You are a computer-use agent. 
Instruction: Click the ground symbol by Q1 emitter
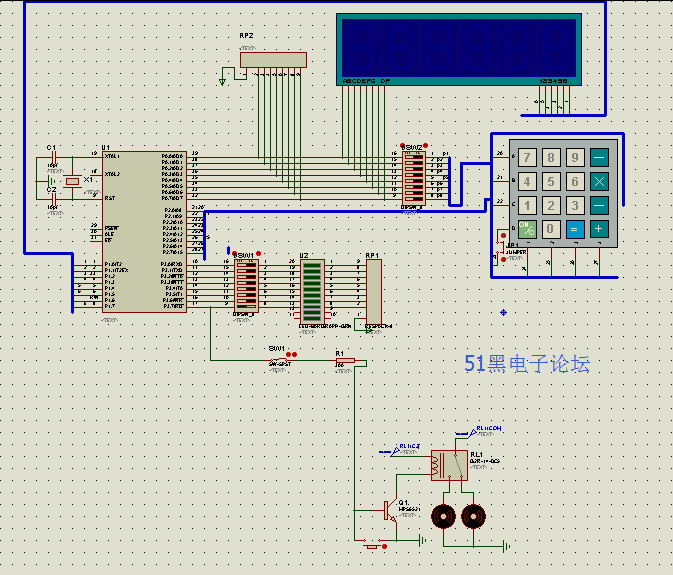tap(422, 541)
